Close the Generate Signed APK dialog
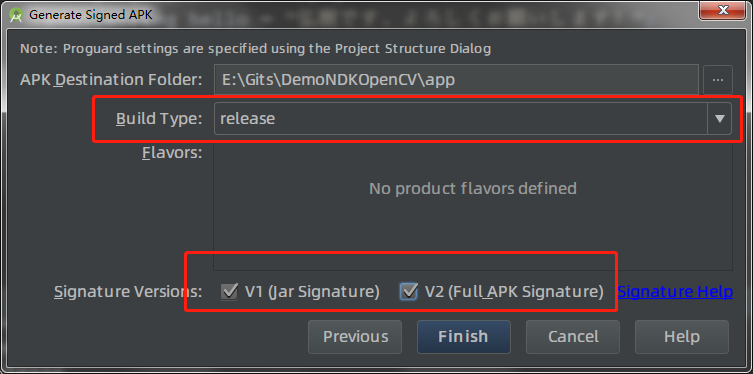The height and width of the screenshot is (374, 753). pos(722,10)
